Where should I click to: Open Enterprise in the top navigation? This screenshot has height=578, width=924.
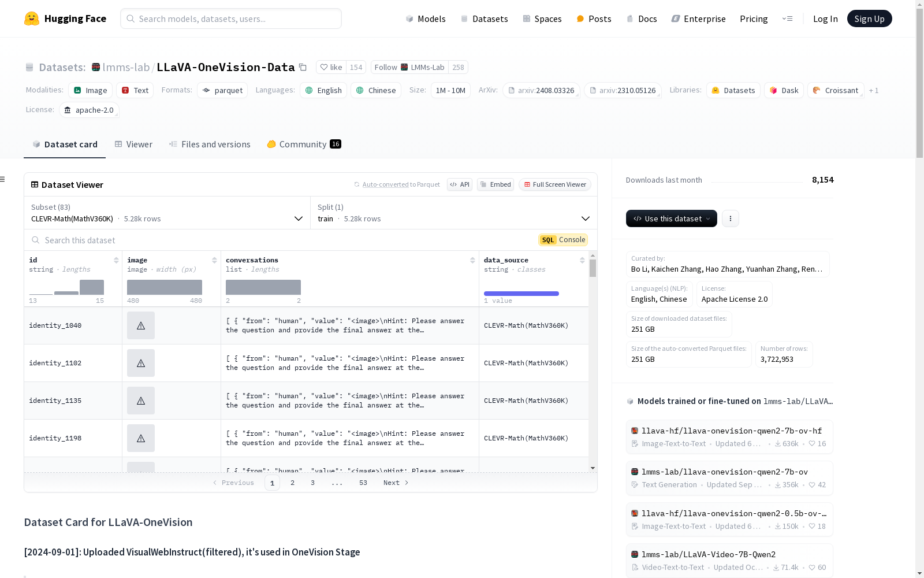click(698, 18)
